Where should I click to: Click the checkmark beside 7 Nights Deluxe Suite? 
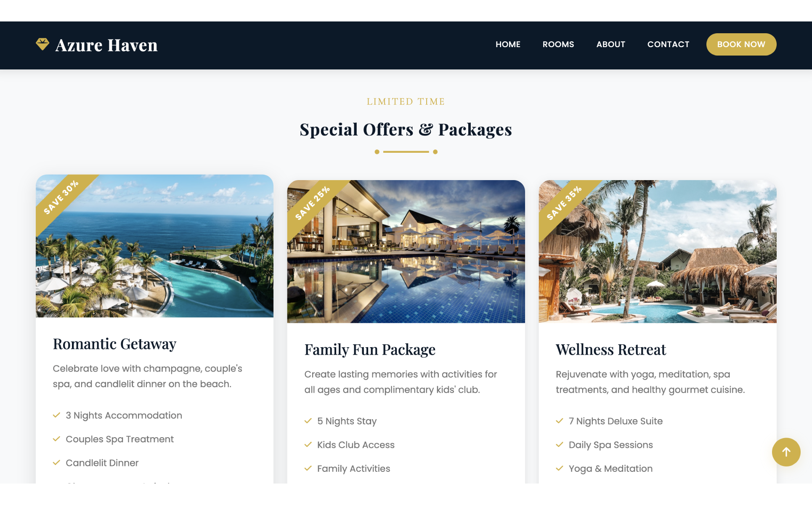(560, 421)
